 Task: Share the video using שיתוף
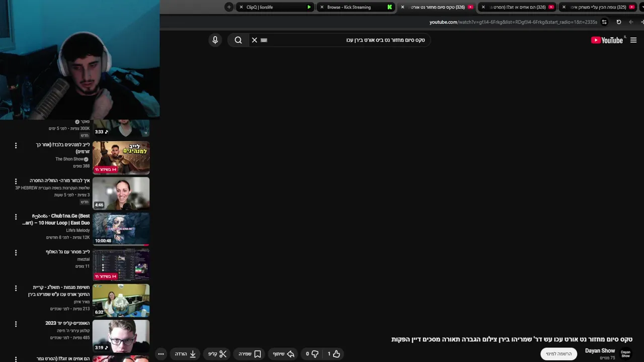[x=283, y=354]
